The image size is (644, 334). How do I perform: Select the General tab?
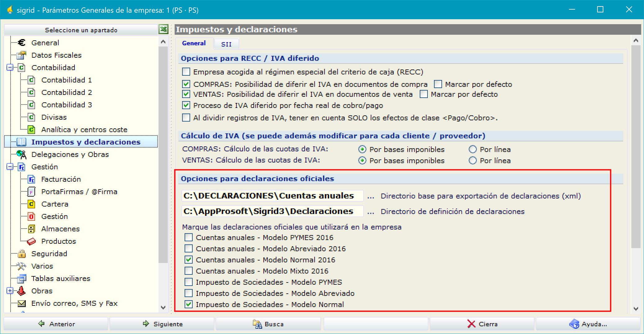pyautogui.click(x=194, y=43)
